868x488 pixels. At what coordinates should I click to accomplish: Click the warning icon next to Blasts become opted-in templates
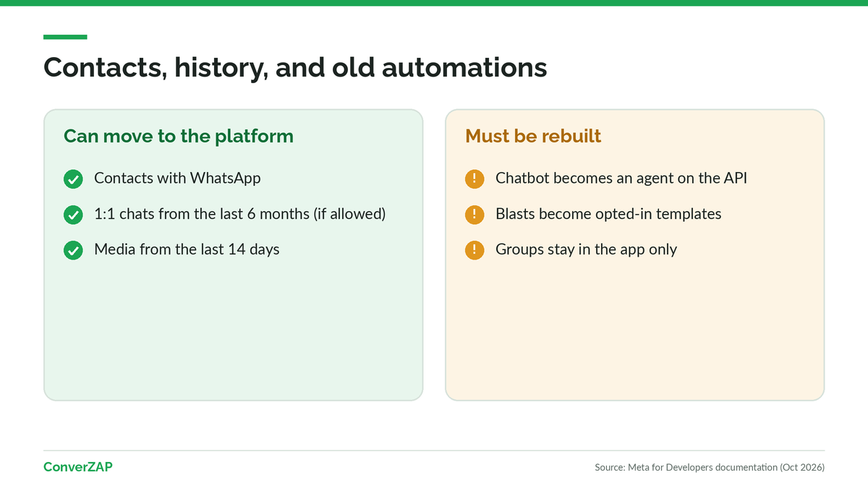pyautogui.click(x=475, y=214)
